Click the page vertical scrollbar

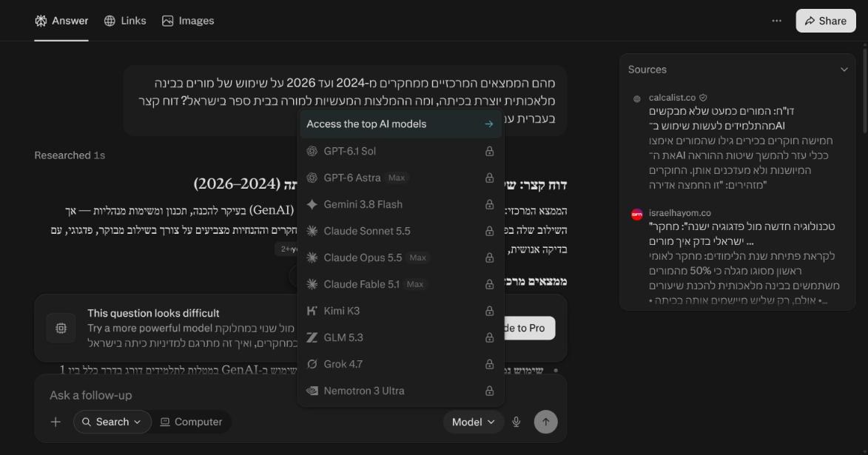(864, 91)
